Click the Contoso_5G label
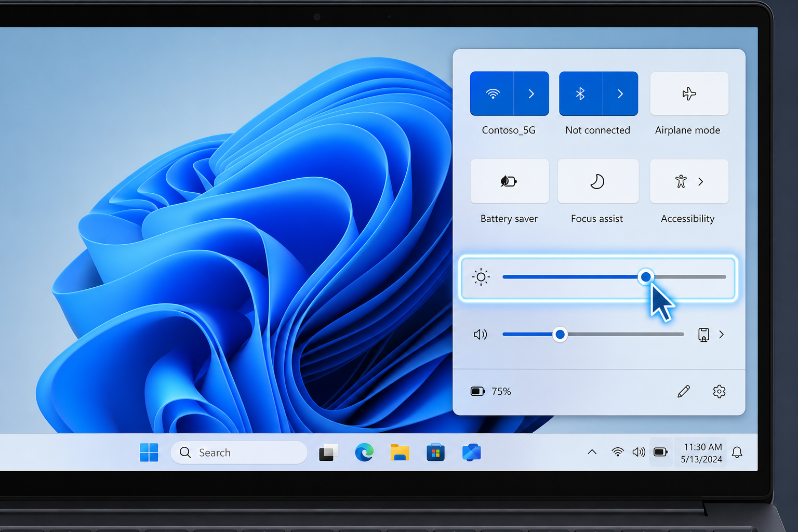This screenshot has height=532, width=798. tap(509, 130)
